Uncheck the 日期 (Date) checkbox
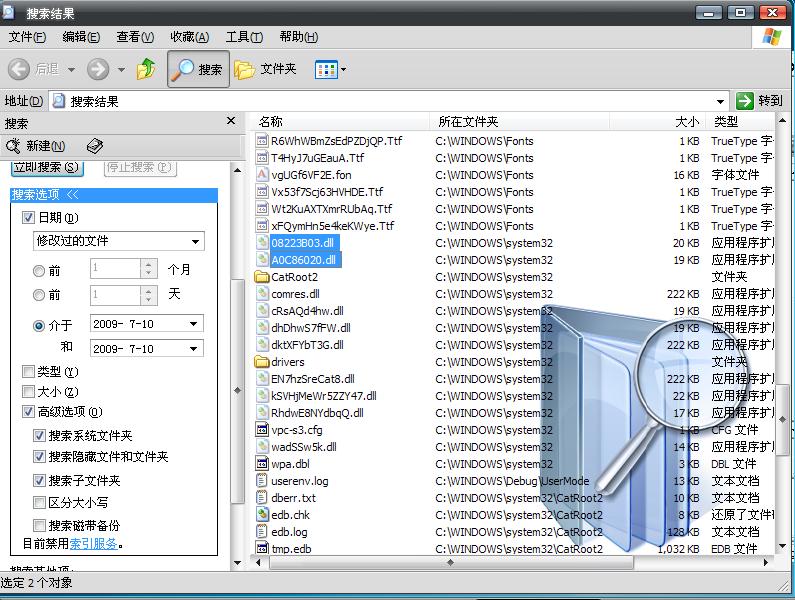 click(x=28, y=217)
